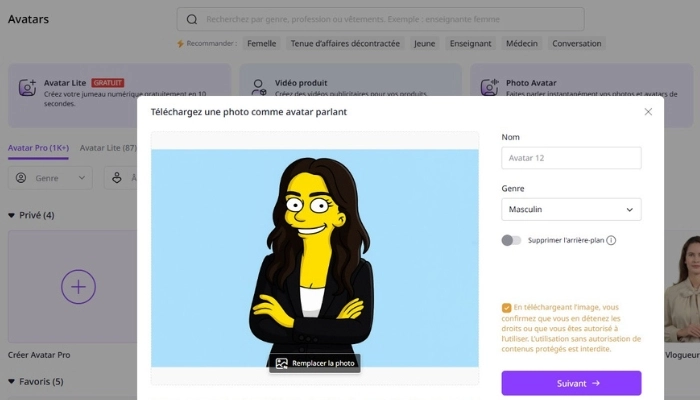Screen dimensions: 700x400
Task: Click Remplacer la photo button
Action: [x=315, y=363]
